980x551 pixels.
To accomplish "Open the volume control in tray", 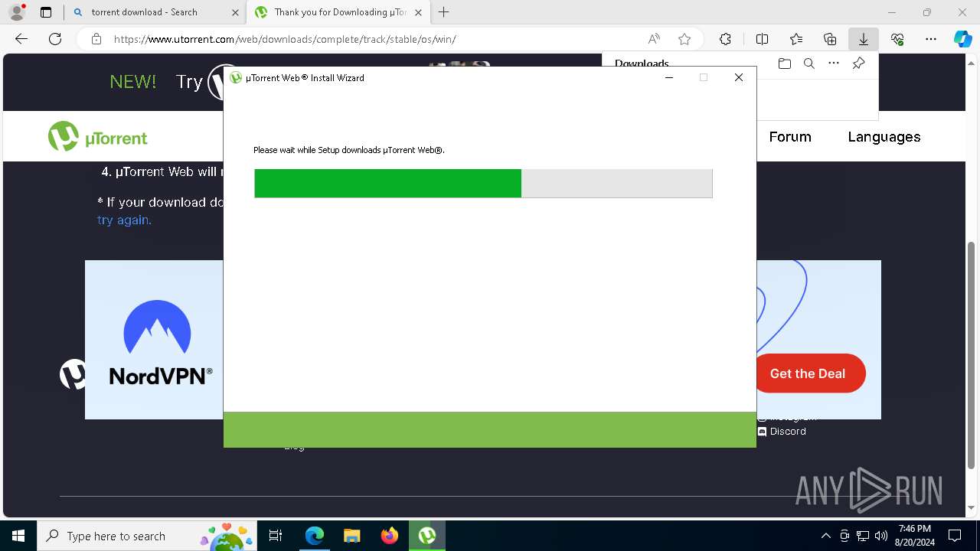I will point(881,536).
